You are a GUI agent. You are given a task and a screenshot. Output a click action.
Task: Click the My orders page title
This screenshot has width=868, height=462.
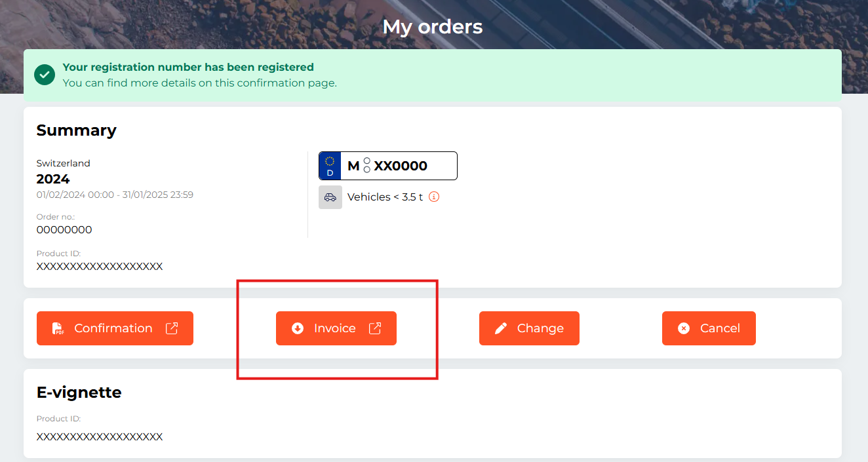click(433, 27)
